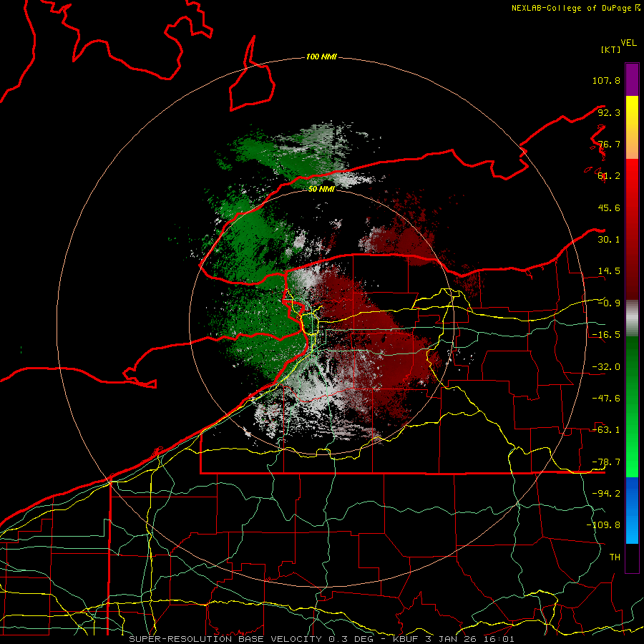Click the Super-Resolution Base Velocity caption
644x644 pixels.
pos(321,639)
